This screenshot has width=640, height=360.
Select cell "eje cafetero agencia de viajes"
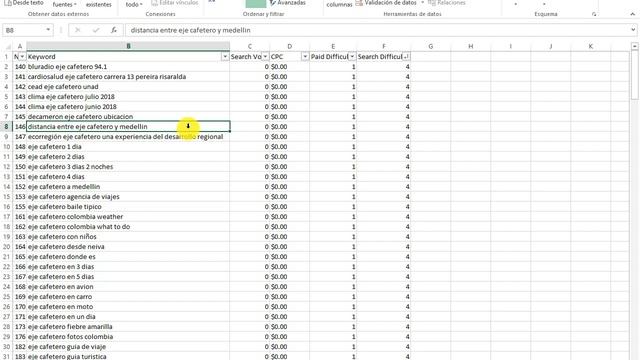[128, 197]
